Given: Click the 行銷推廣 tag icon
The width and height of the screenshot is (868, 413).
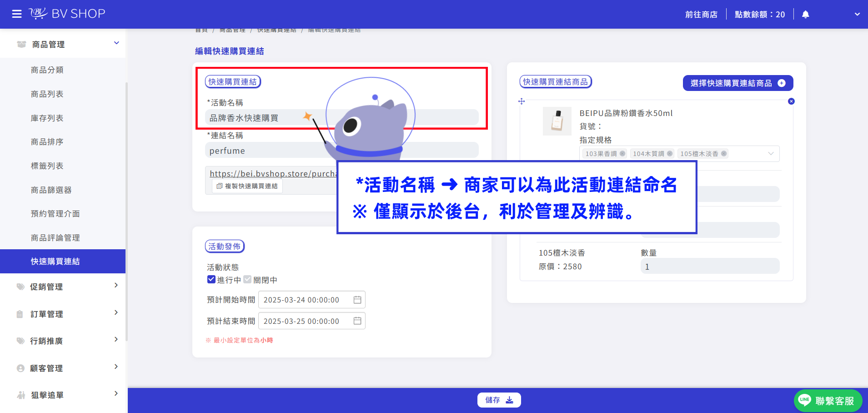Looking at the screenshot, I should pyautogui.click(x=20, y=341).
